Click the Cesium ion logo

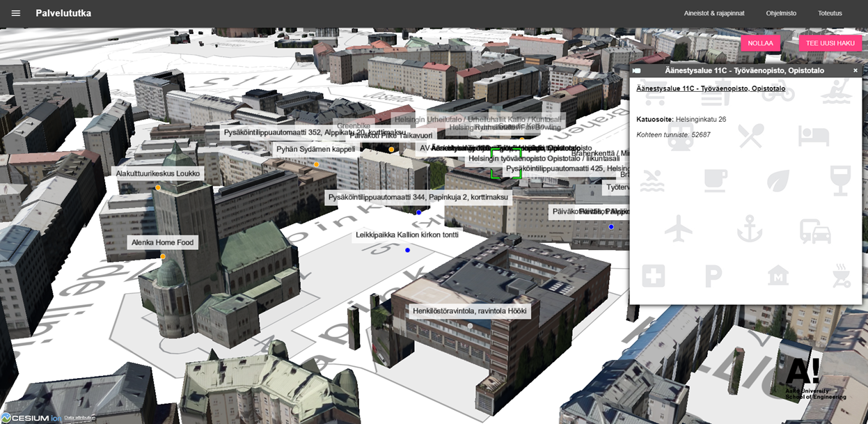(31, 418)
